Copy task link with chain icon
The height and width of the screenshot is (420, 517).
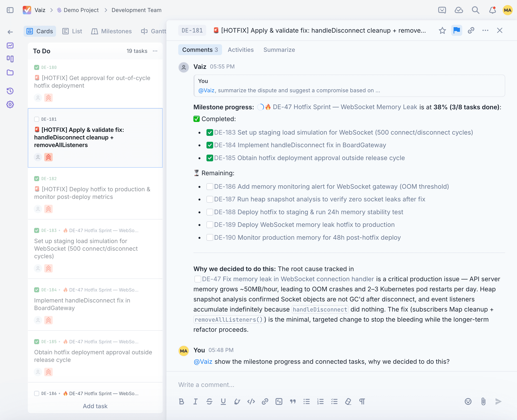click(x=471, y=31)
